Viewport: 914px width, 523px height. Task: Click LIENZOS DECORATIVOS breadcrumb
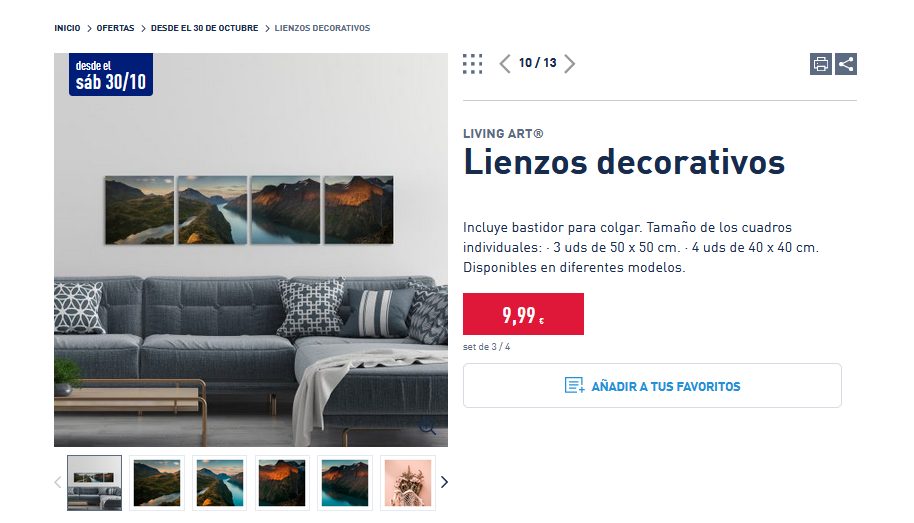coord(322,28)
